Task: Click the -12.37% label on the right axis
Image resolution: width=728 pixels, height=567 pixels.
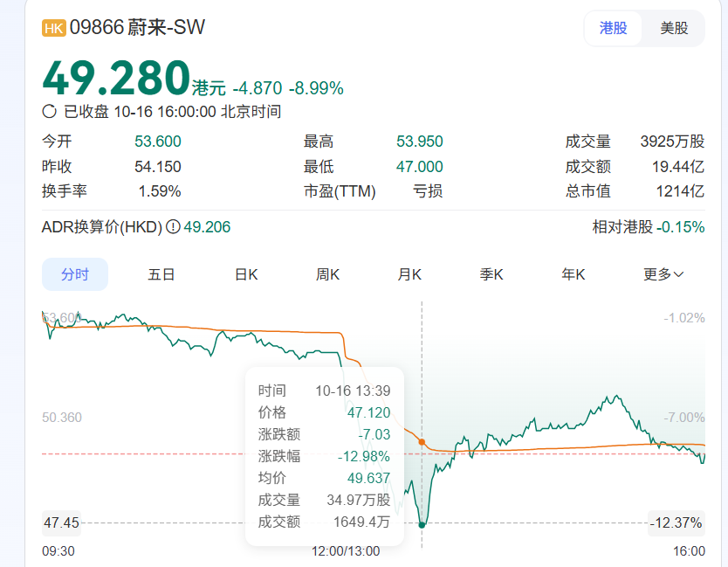Action: coord(676,523)
